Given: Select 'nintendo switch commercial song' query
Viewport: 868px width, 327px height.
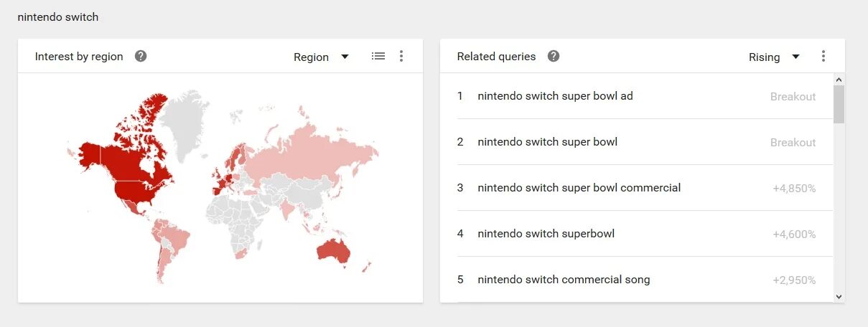Looking at the screenshot, I should coord(564,280).
